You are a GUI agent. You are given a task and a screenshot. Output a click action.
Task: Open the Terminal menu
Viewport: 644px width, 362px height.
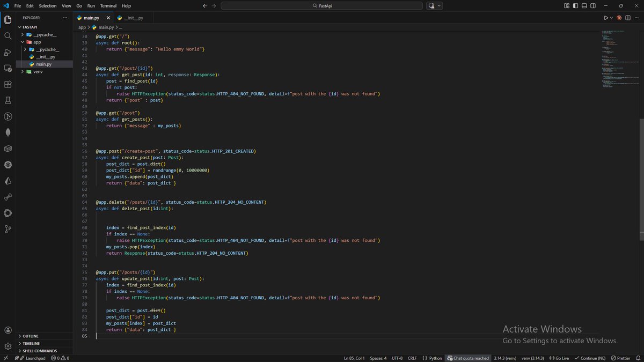click(x=108, y=5)
